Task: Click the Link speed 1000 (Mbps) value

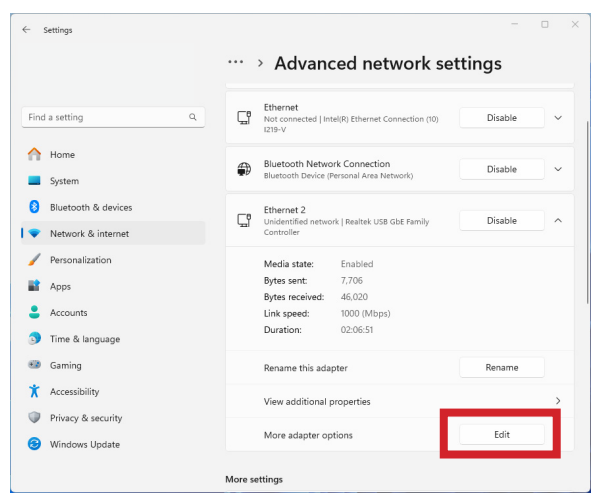Action: pos(365,313)
